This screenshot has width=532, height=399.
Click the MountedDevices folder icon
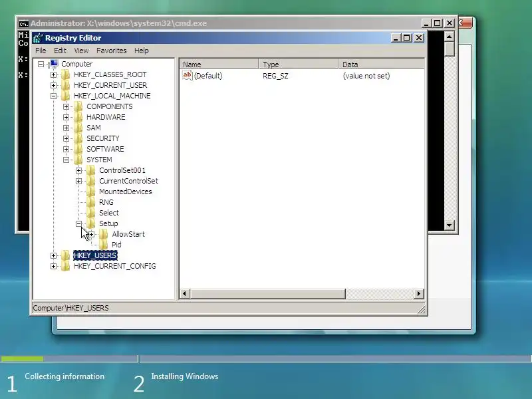tap(91, 192)
